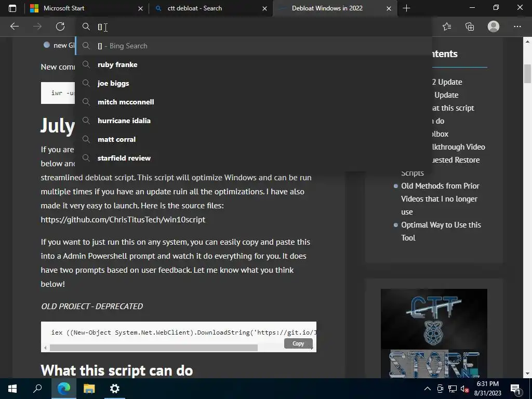
Task: Open the Favorites star icon
Action: 447,26
